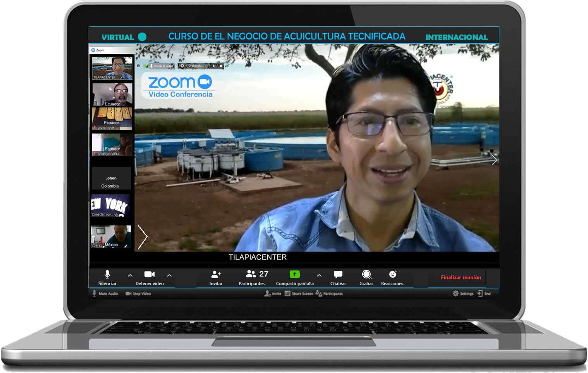Click the Zoom window title icon

93,50
